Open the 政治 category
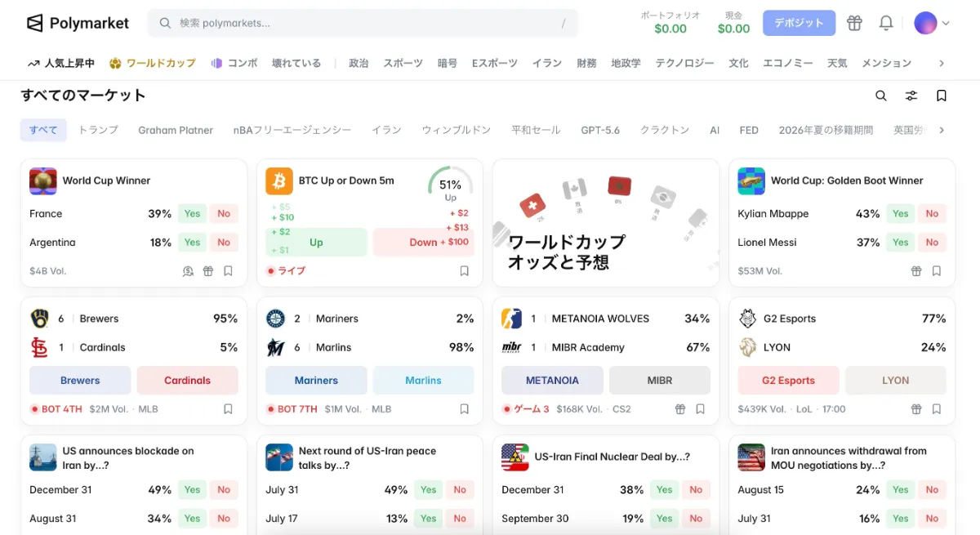980x535 pixels. (x=359, y=63)
